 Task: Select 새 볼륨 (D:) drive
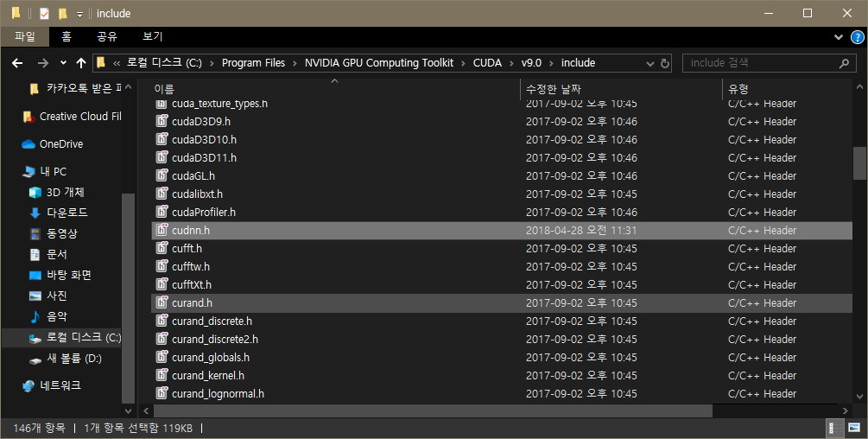[x=66, y=358]
